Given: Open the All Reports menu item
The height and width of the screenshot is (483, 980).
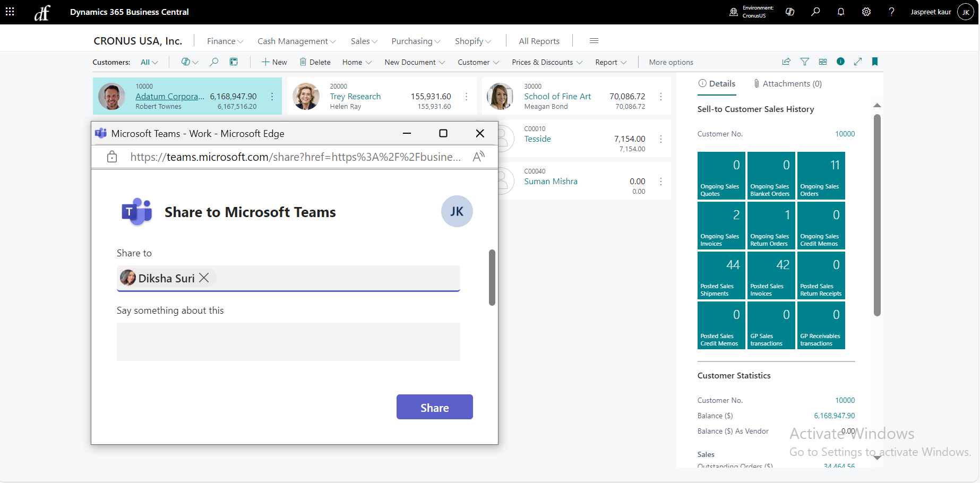Looking at the screenshot, I should click(x=539, y=41).
